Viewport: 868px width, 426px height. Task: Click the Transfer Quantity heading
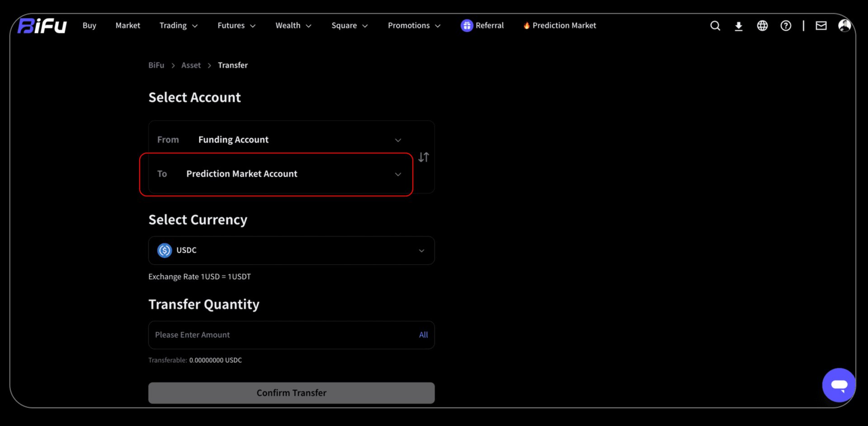tap(204, 304)
